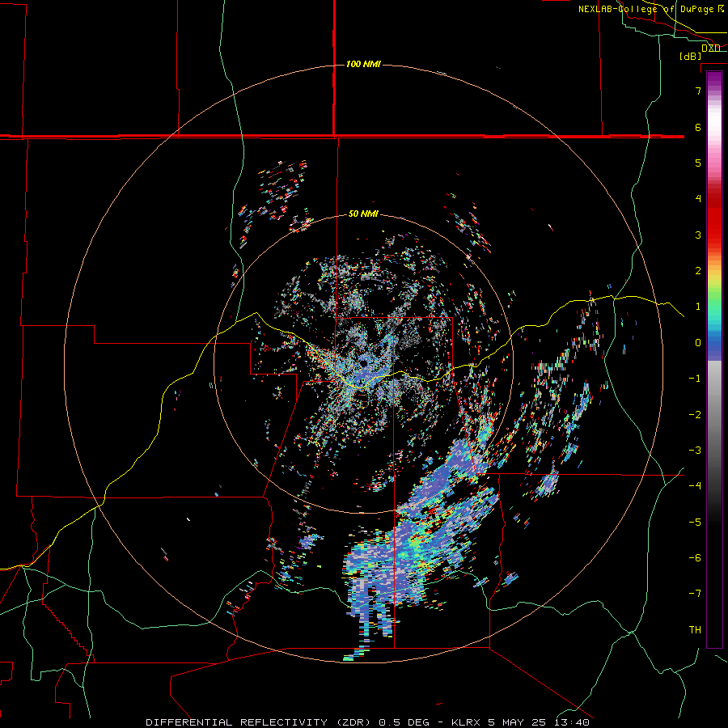Viewport: 728px width, 728px height.
Task: Click the 4 dB scale value
Action: tap(698, 199)
